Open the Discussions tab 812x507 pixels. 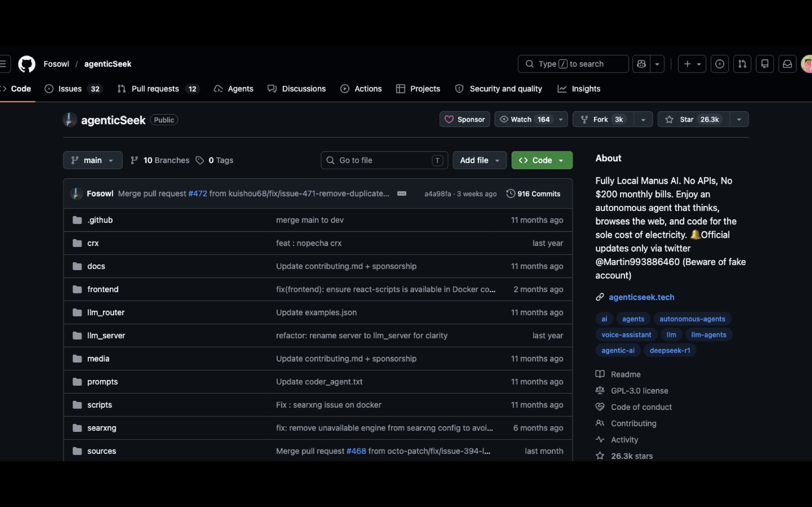click(x=297, y=89)
